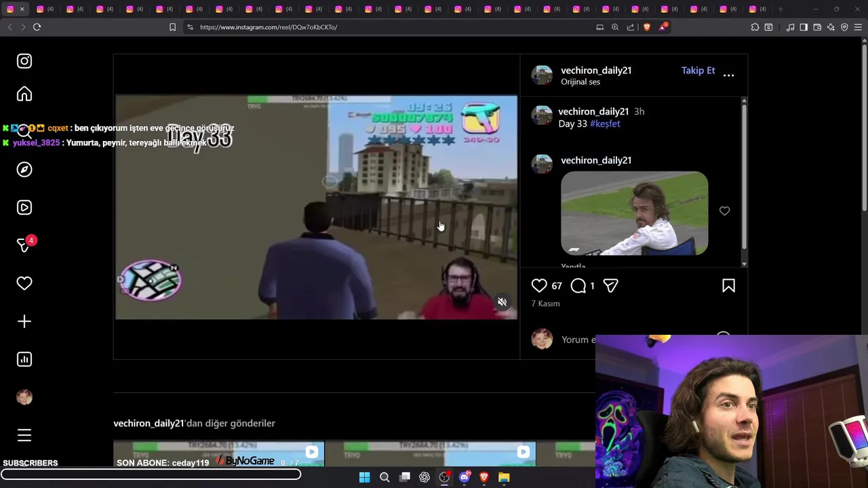This screenshot has height=488, width=868.
Task: Open second related reel thumbnail
Action: 430,453
